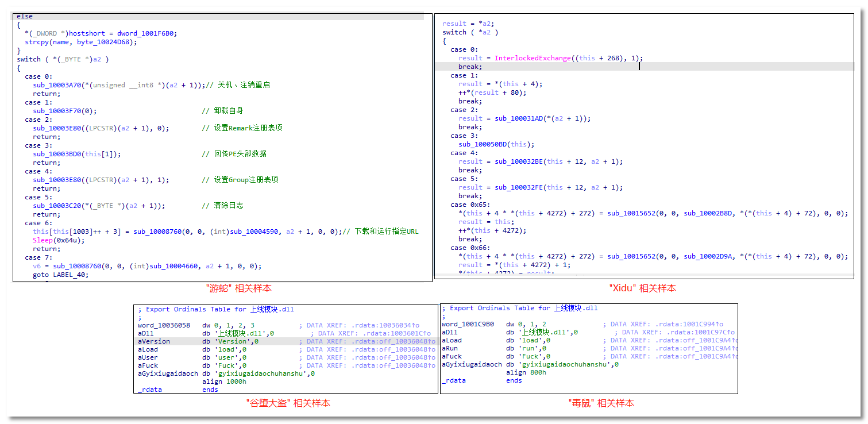868x424 pixels.
Task: Click the "Xidu" 相关样本 caption
Action: coord(642,288)
